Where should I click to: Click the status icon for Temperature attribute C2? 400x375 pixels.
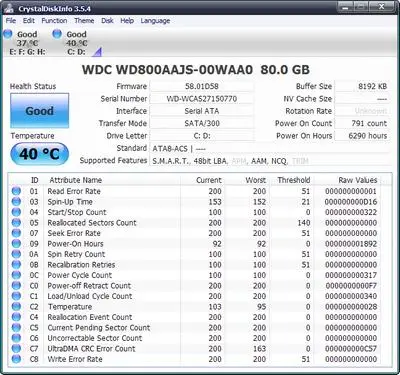pyautogui.click(x=16, y=306)
